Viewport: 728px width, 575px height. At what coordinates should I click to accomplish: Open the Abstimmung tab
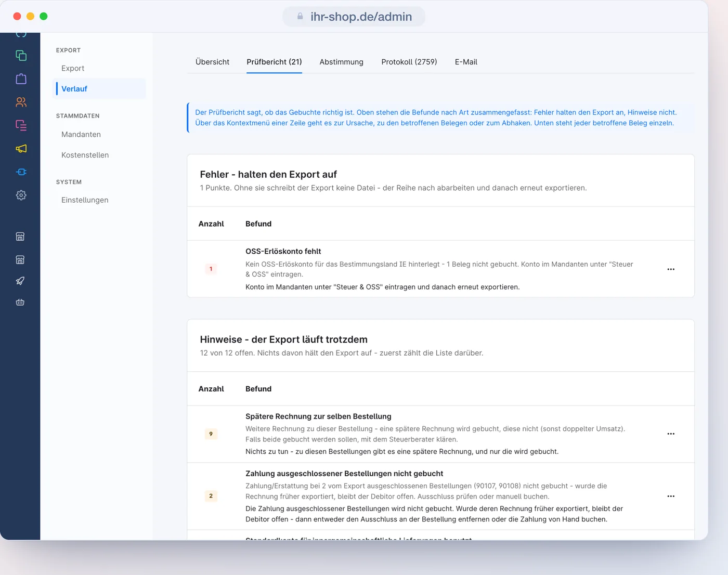click(x=341, y=62)
